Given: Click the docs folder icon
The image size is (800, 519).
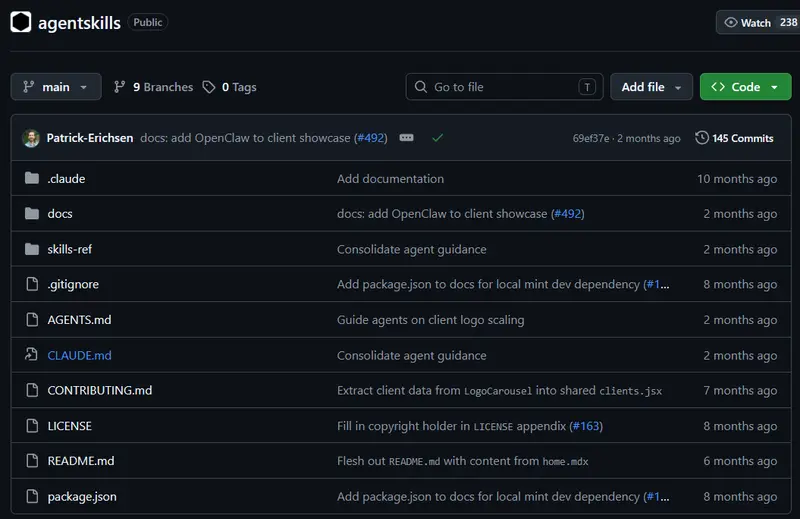Looking at the screenshot, I should [x=32, y=213].
